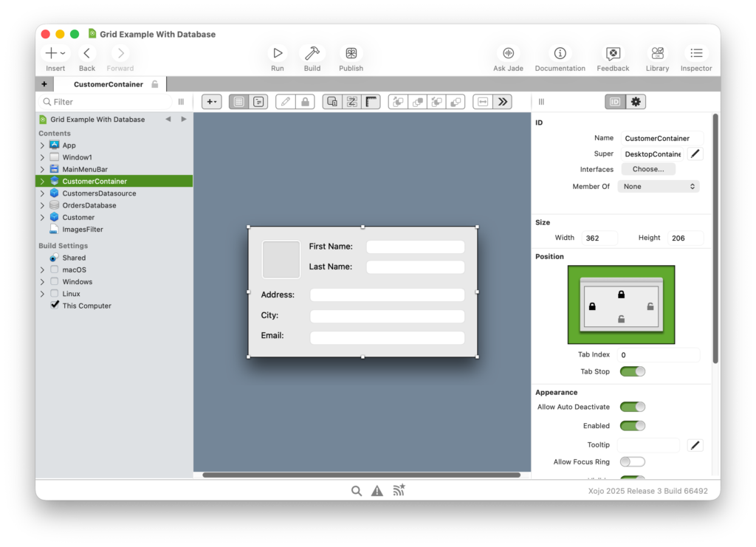Image resolution: width=756 pixels, height=547 pixels.
Task: Click the Width input field
Action: pos(599,238)
